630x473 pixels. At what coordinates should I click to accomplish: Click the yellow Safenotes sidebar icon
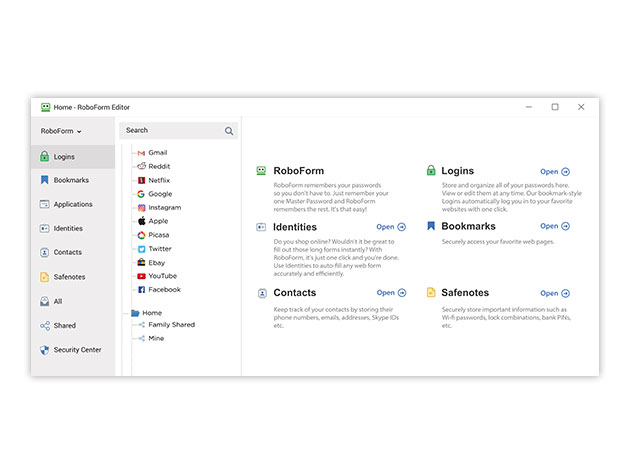pyautogui.click(x=45, y=277)
